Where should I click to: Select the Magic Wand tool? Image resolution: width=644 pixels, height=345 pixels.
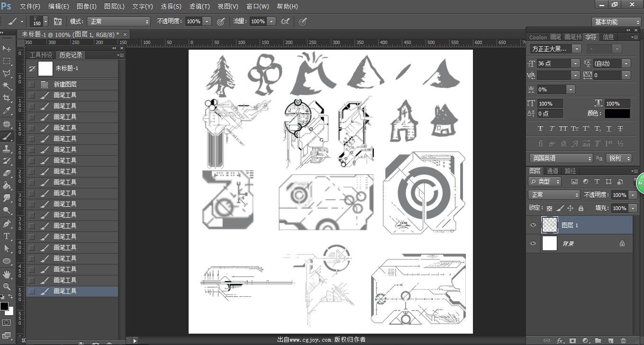click(x=7, y=86)
